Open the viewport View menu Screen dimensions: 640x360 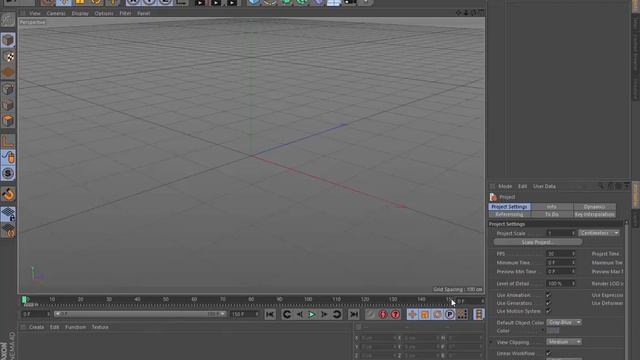coord(35,13)
